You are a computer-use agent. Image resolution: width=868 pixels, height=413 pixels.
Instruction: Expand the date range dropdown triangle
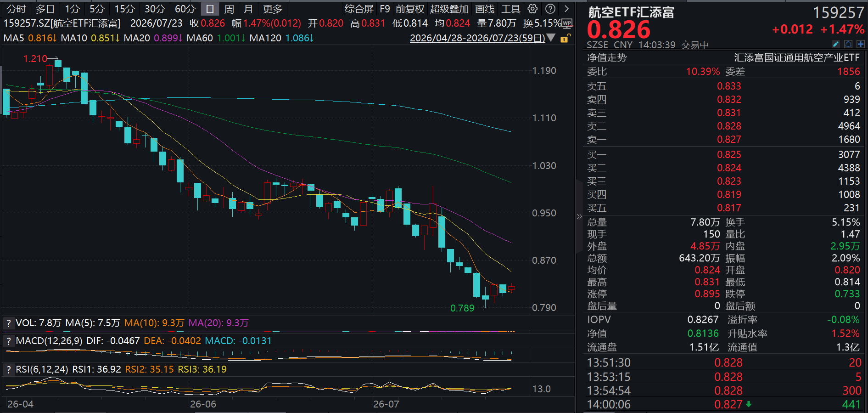pos(551,38)
